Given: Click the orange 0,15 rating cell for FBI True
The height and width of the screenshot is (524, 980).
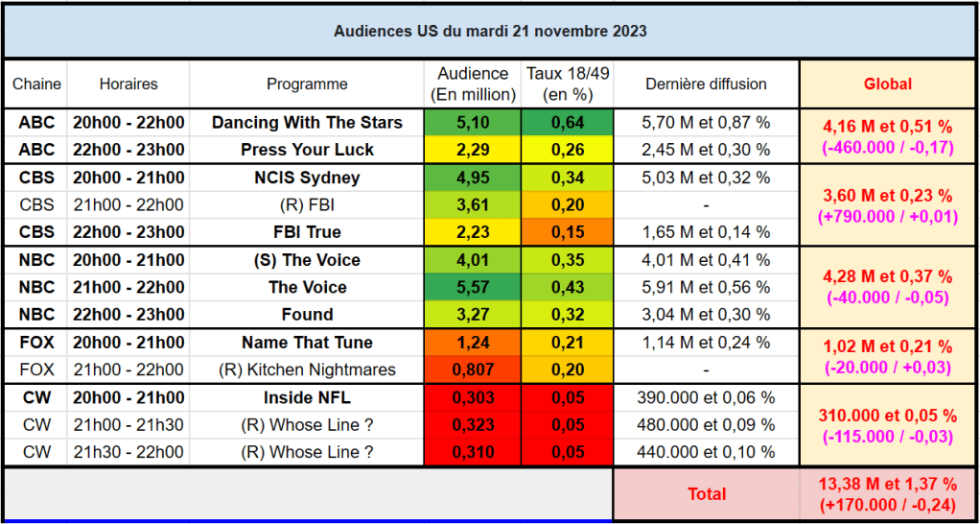Looking at the screenshot, I should 568,232.
